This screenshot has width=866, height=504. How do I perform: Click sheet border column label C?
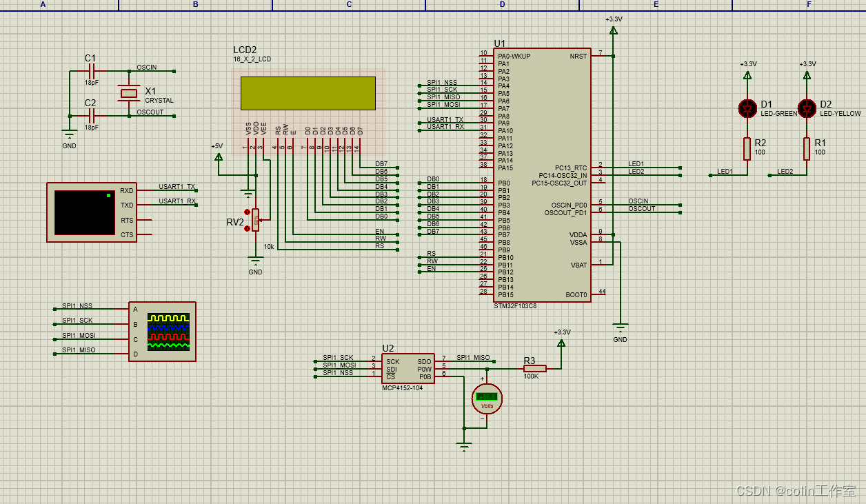(349, 5)
